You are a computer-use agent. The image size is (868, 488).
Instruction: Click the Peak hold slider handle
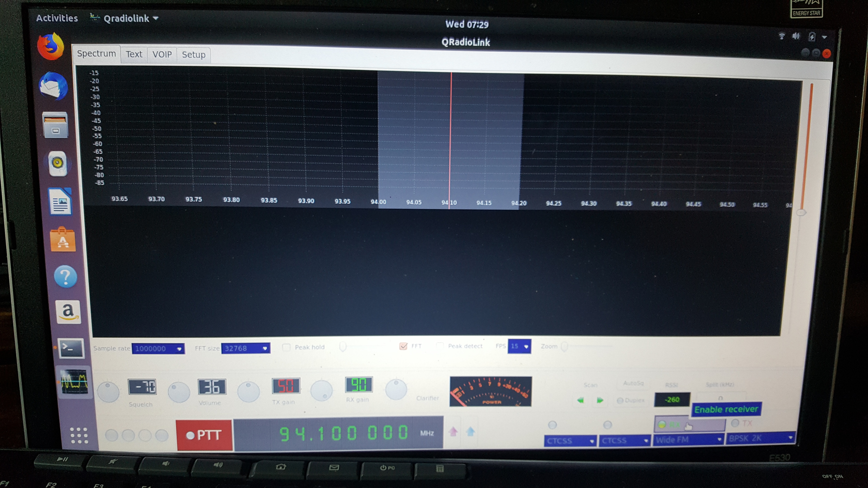click(343, 346)
